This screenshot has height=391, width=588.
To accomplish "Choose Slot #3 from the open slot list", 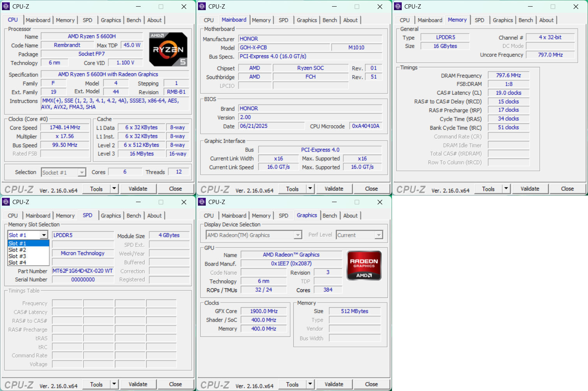I will [18, 256].
